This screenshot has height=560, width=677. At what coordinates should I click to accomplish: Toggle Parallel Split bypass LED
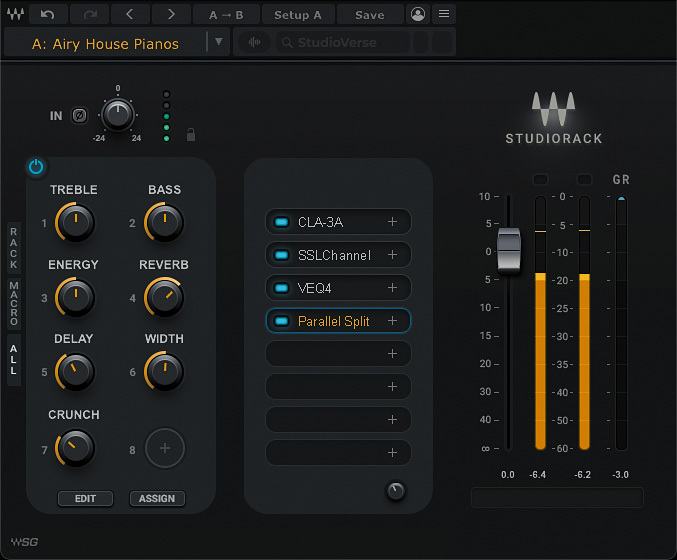pyautogui.click(x=282, y=321)
